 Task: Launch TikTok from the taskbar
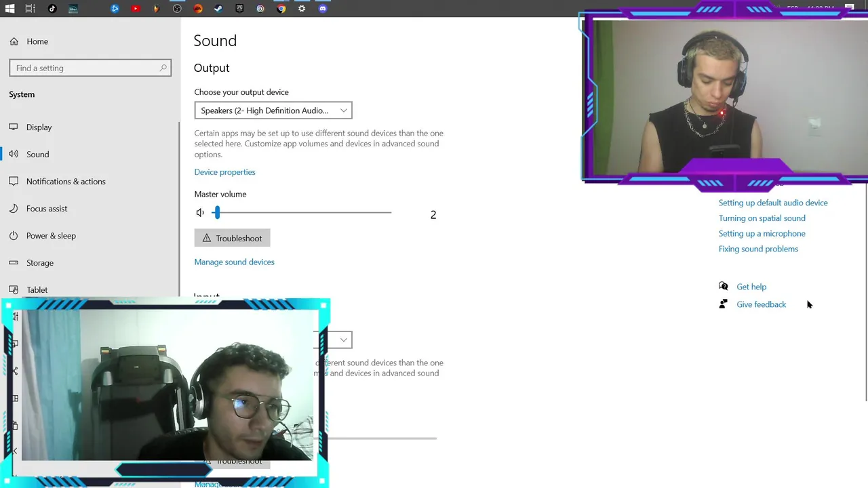tap(52, 8)
